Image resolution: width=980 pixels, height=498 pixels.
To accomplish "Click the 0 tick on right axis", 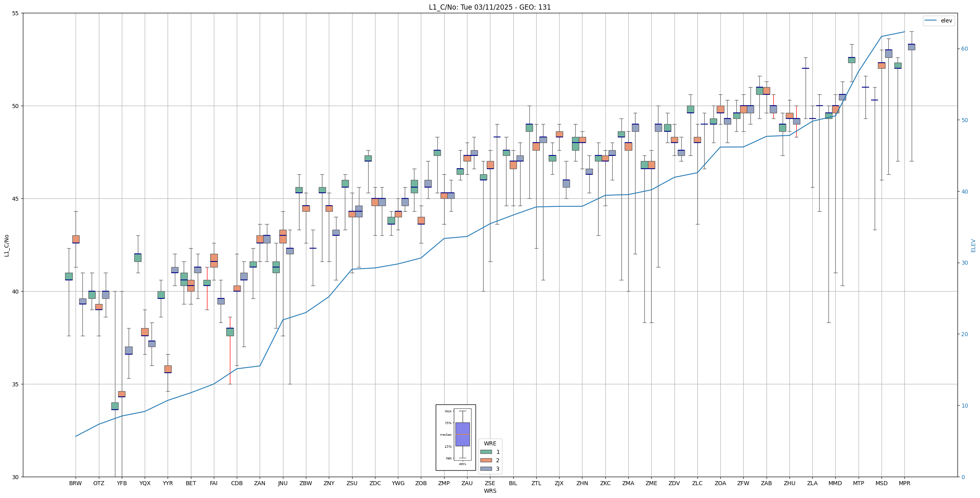I will 963,477.
